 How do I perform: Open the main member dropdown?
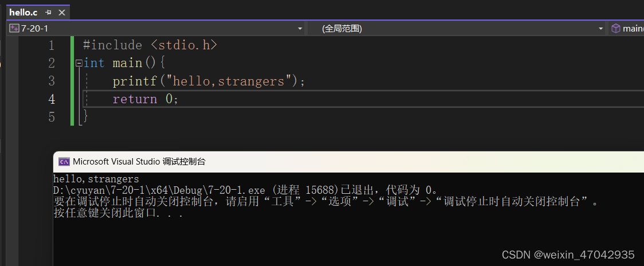tap(627, 28)
